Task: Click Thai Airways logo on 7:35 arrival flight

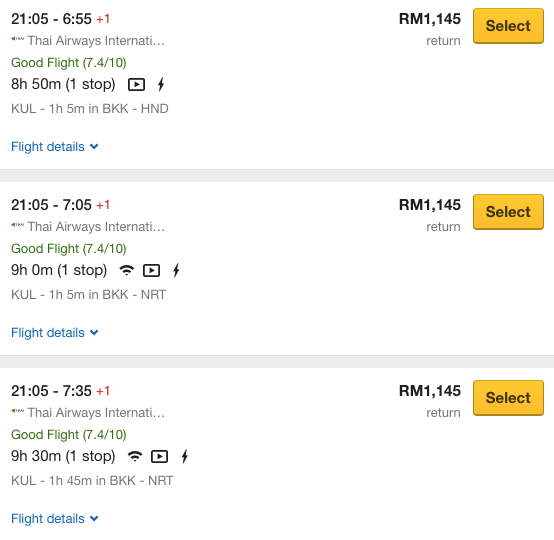Action: [18, 411]
